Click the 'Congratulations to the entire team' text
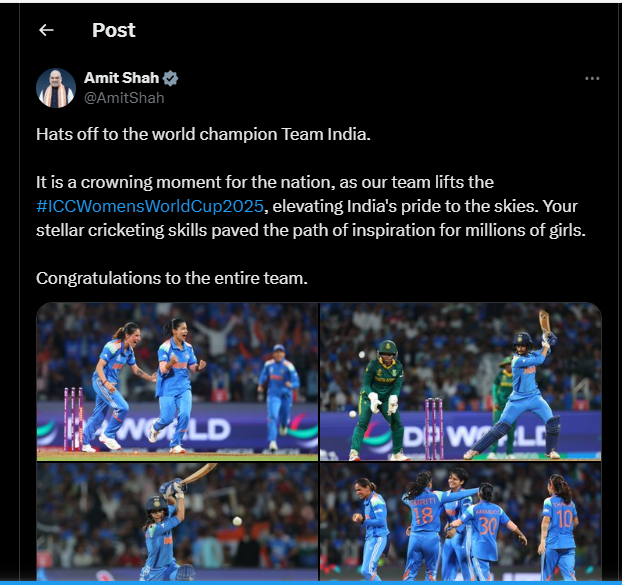Image resolution: width=622 pixels, height=585 pixels. point(172,278)
